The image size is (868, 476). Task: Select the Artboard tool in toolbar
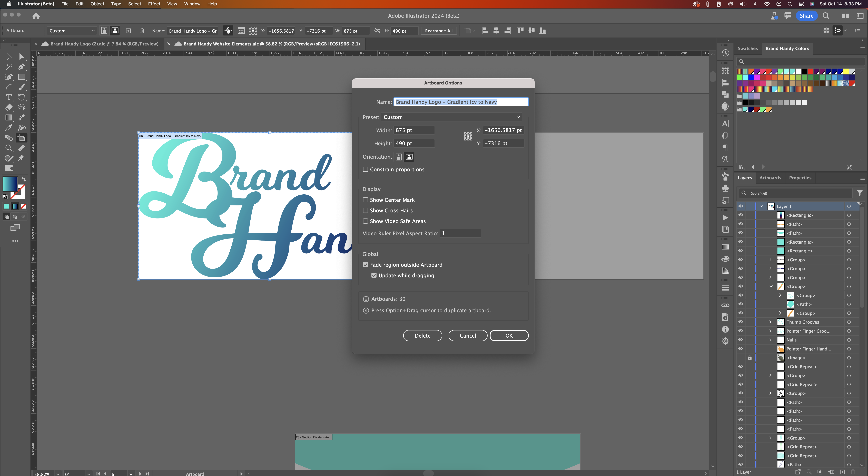21,138
